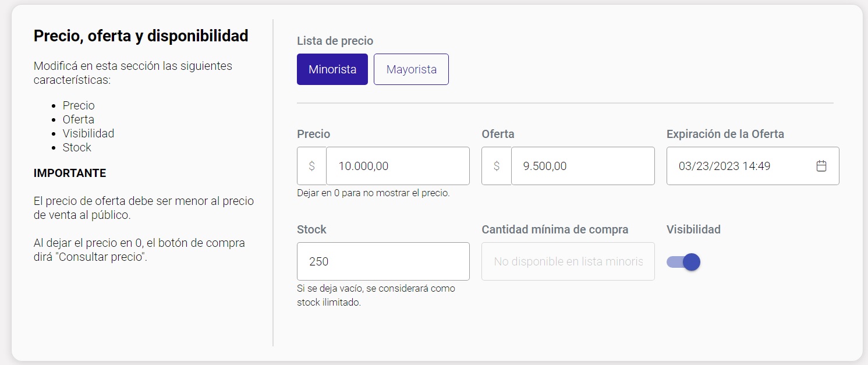Focus the Precio field showing 10.000,00
Viewport: 868px width, 365px height.
coord(398,166)
